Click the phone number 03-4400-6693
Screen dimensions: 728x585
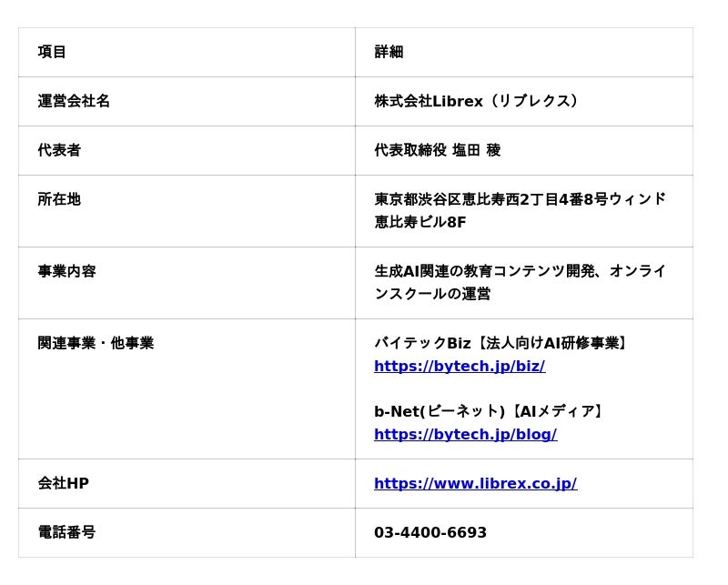[x=430, y=532]
